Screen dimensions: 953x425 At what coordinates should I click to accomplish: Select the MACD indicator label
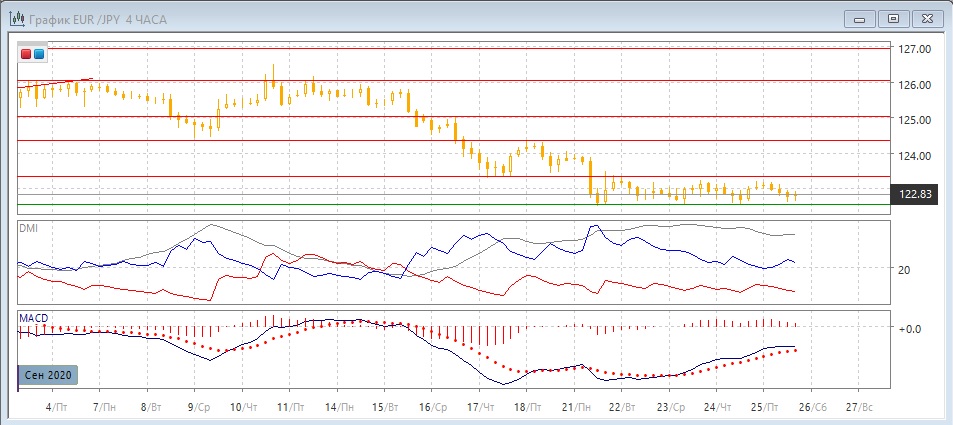(33, 317)
